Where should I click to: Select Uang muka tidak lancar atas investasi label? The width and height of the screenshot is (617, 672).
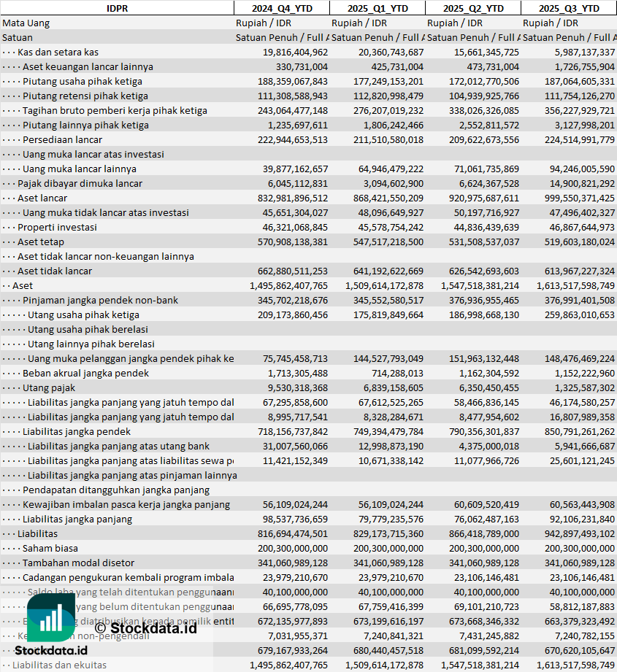(105, 212)
